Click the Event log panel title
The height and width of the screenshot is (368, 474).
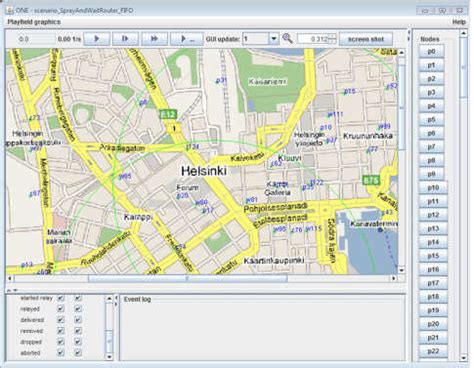click(x=137, y=299)
